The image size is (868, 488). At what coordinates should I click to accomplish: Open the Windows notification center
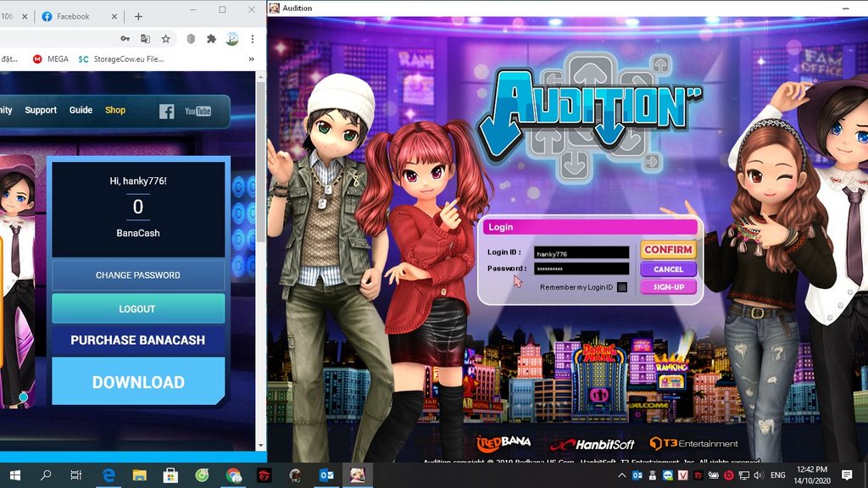pyautogui.click(x=847, y=474)
